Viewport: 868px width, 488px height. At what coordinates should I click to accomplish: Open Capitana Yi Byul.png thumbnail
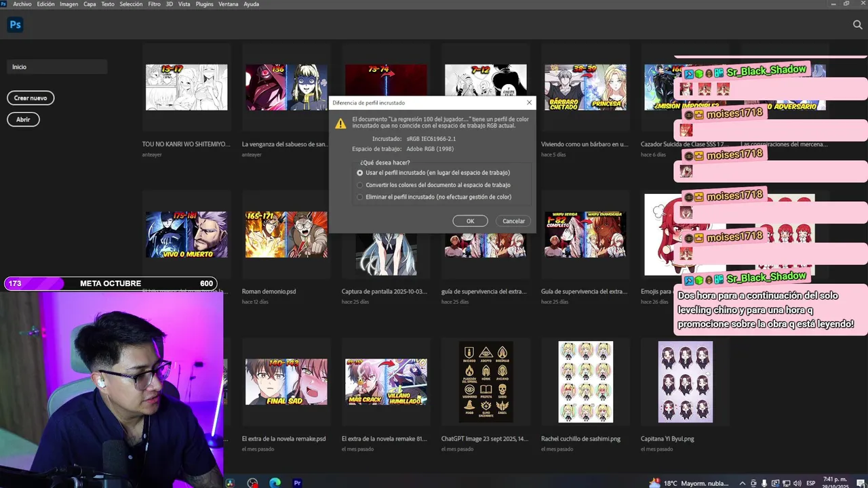685,382
